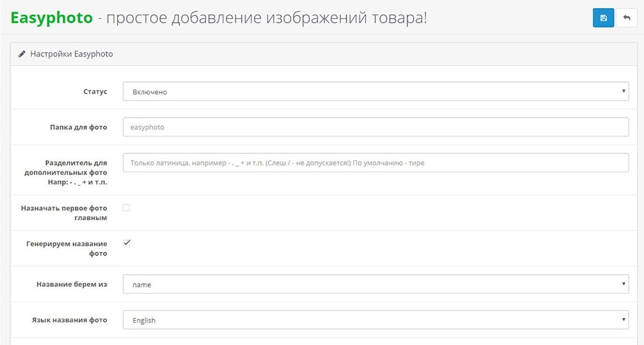Expand the Название берем из dropdown
This screenshot has width=644, height=345.
(x=375, y=284)
